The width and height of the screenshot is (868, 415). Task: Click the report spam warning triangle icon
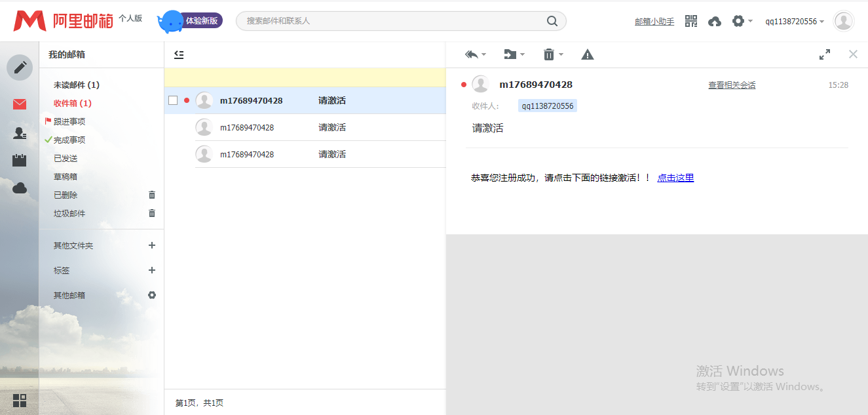[588, 54]
